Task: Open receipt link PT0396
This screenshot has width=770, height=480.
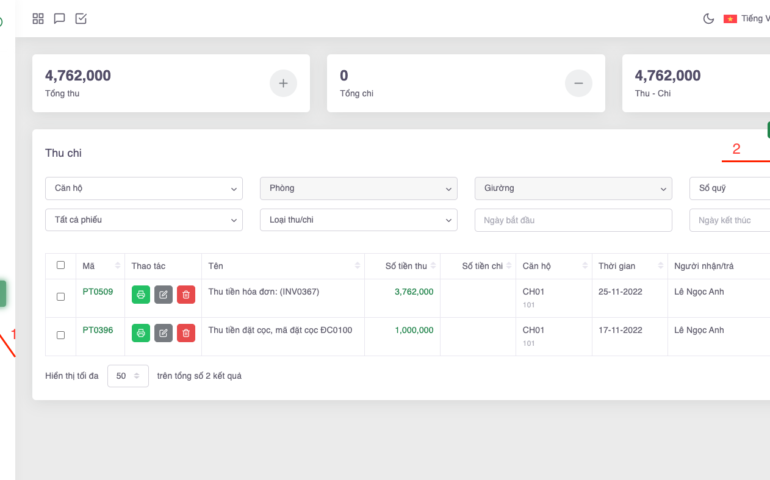Action: point(97,330)
